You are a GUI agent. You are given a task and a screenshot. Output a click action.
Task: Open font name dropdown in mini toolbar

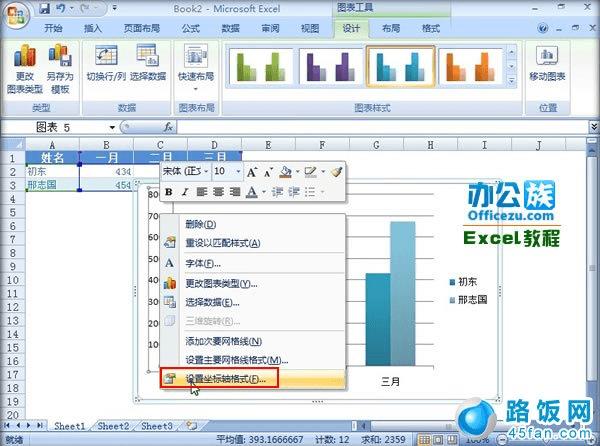tap(206, 171)
